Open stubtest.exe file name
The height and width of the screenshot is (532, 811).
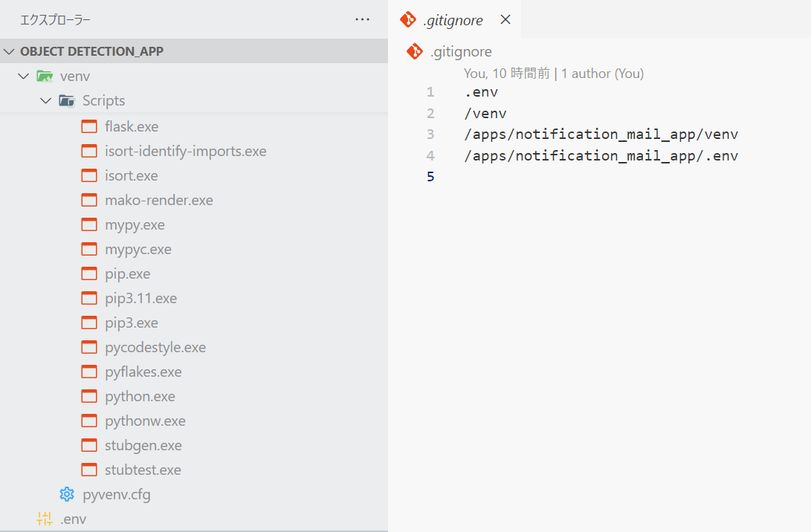[x=143, y=470]
